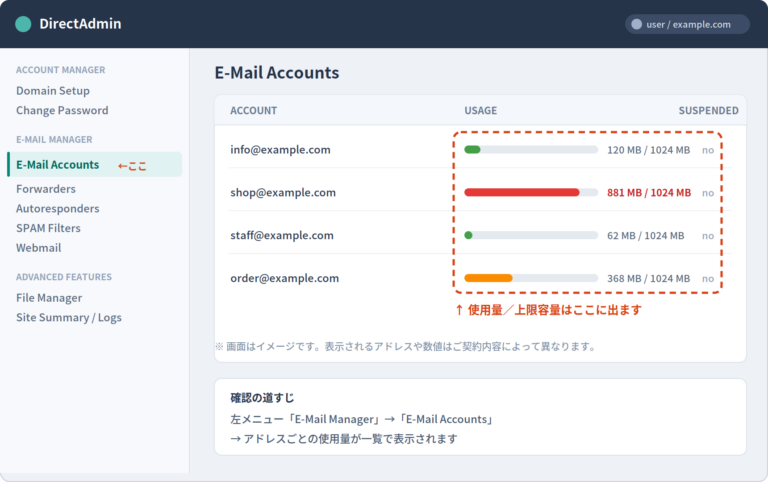Click suspended 'no' for order@example.com
Screen dimensions: 768x482
[x=708, y=279]
